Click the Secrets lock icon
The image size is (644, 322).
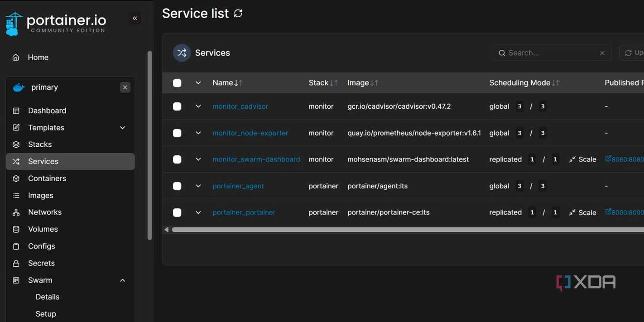point(16,263)
